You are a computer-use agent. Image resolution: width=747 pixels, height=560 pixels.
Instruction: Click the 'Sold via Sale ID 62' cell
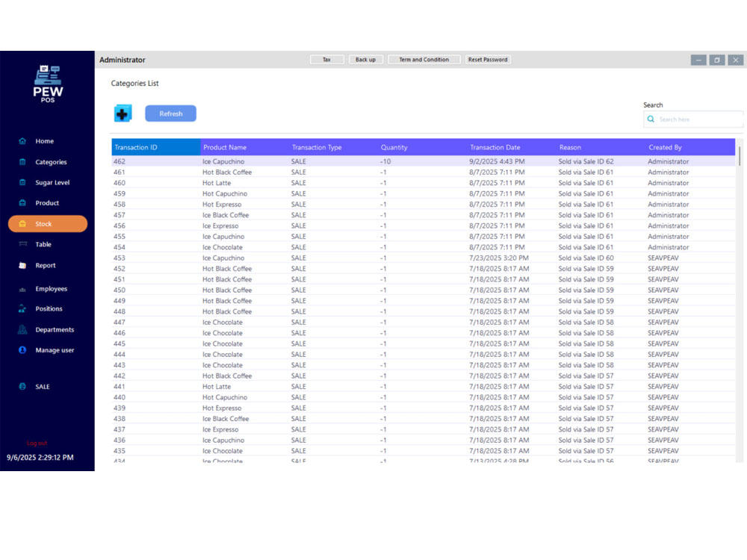[x=601, y=161]
